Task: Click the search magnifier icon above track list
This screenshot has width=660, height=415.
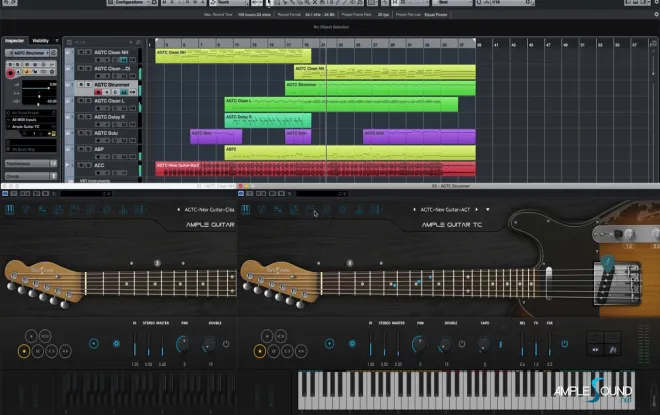Action: coord(138,43)
